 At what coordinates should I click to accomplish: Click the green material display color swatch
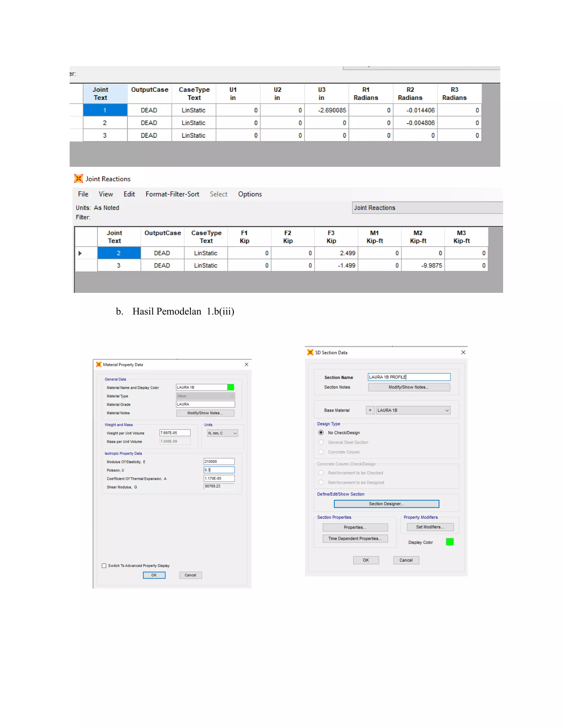(230, 387)
